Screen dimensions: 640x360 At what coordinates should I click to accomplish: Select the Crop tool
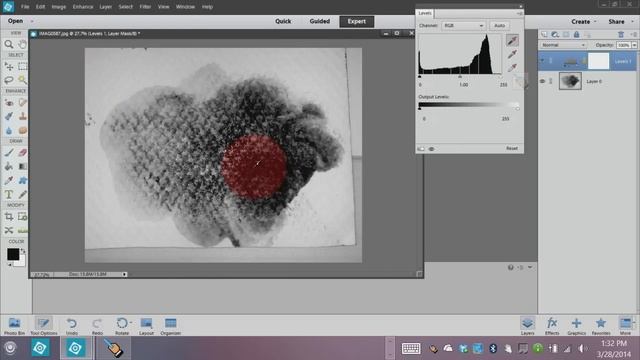[x=9, y=217]
